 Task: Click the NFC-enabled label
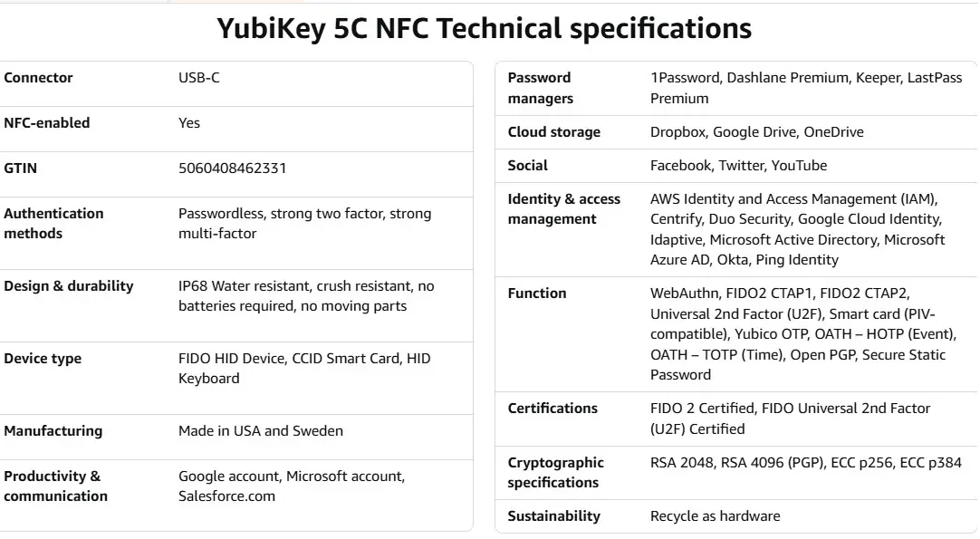point(47,123)
